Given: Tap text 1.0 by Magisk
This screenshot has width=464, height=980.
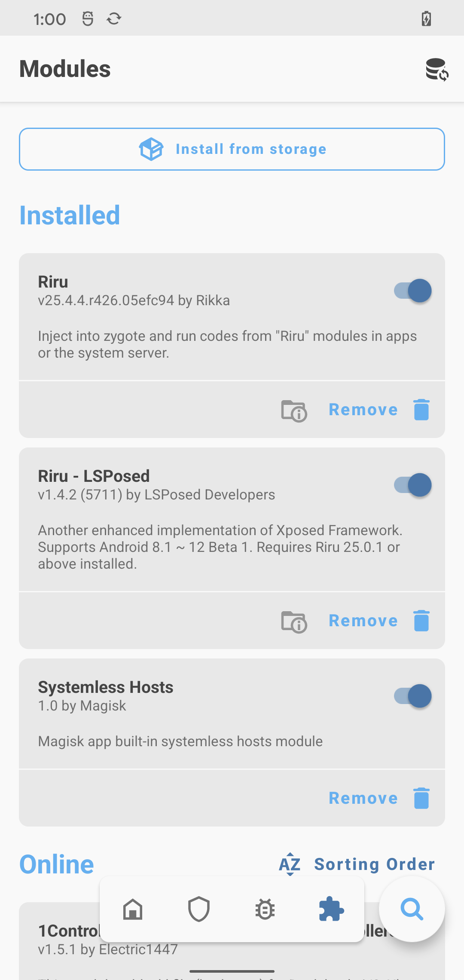Looking at the screenshot, I should pos(82,706).
